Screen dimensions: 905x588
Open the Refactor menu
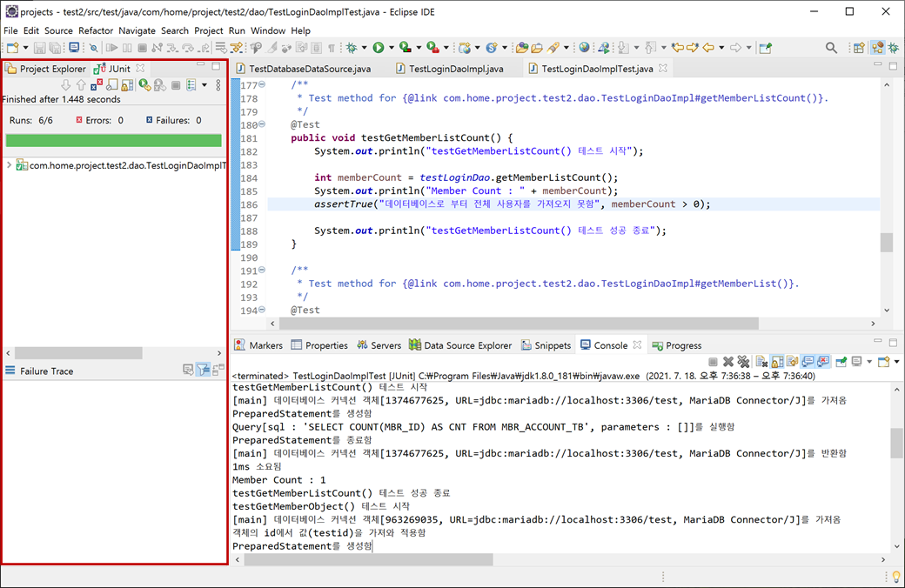pos(96,30)
